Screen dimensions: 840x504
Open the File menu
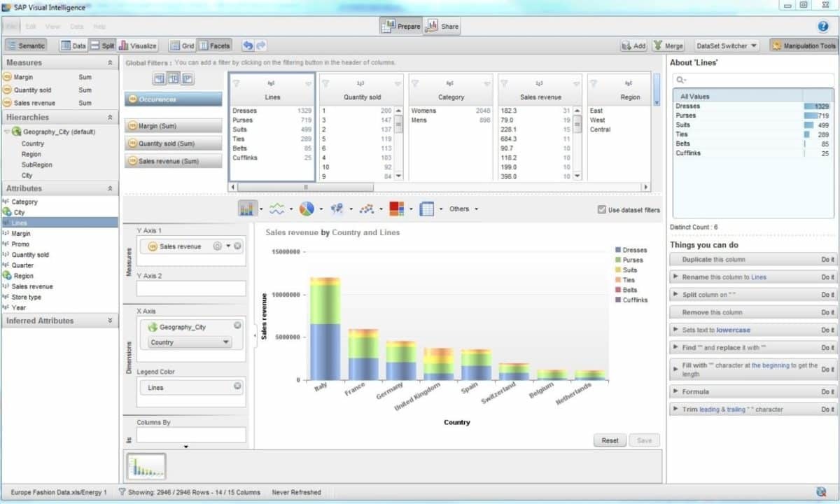coord(11,27)
